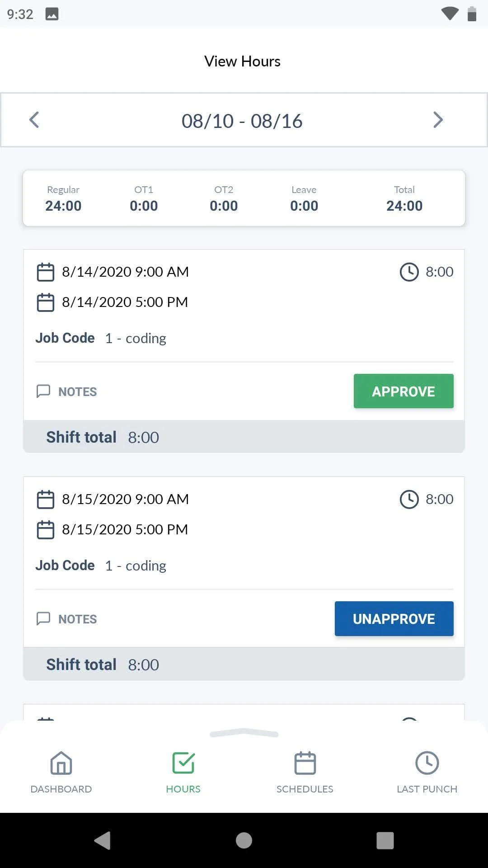The image size is (488, 868).
Task: Go to previous week with left chevron
Action: (x=34, y=120)
